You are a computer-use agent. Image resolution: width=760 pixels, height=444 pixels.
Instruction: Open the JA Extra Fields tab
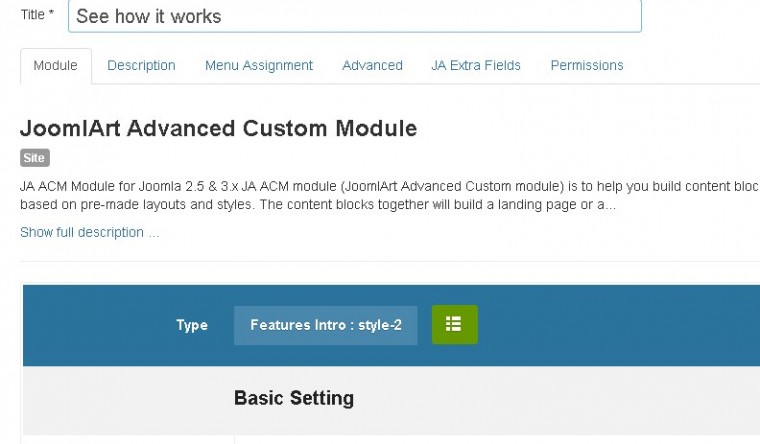(476, 66)
